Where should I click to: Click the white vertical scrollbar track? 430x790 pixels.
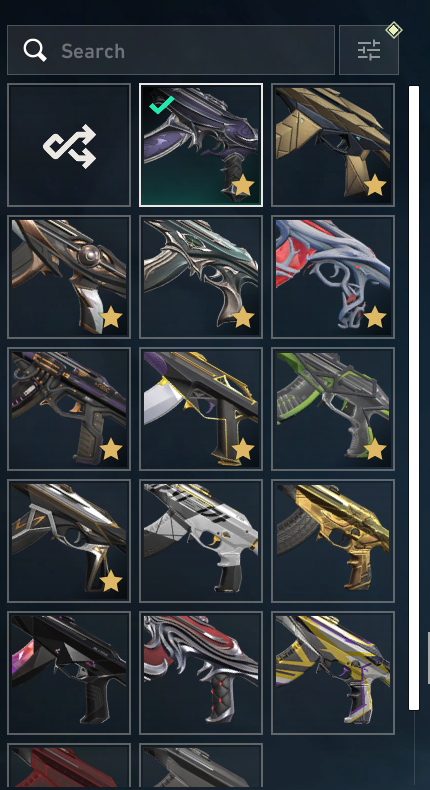(414, 398)
